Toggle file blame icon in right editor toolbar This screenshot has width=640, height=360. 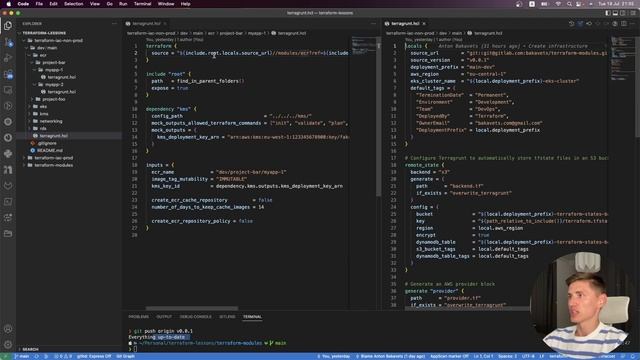pyautogui.click(x=580, y=24)
